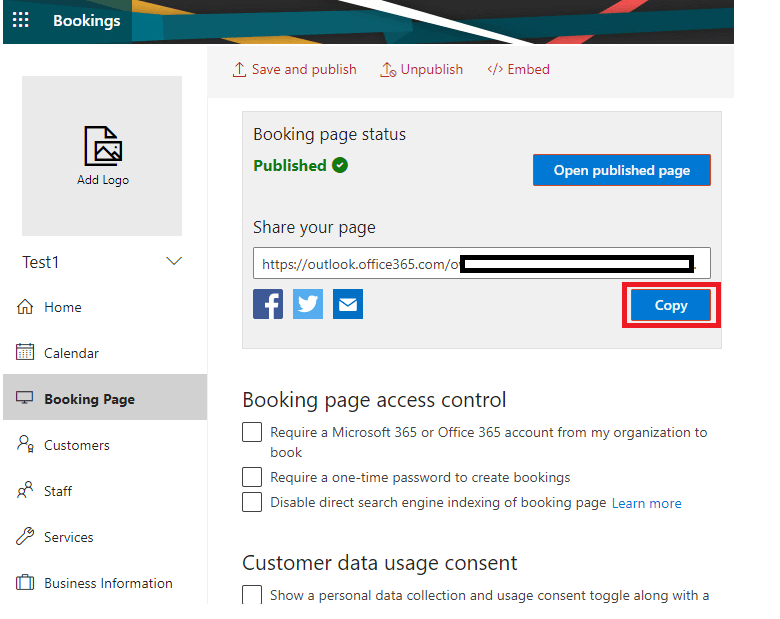Click Save and publish
Image resolution: width=780 pixels, height=619 pixels.
click(x=294, y=69)
